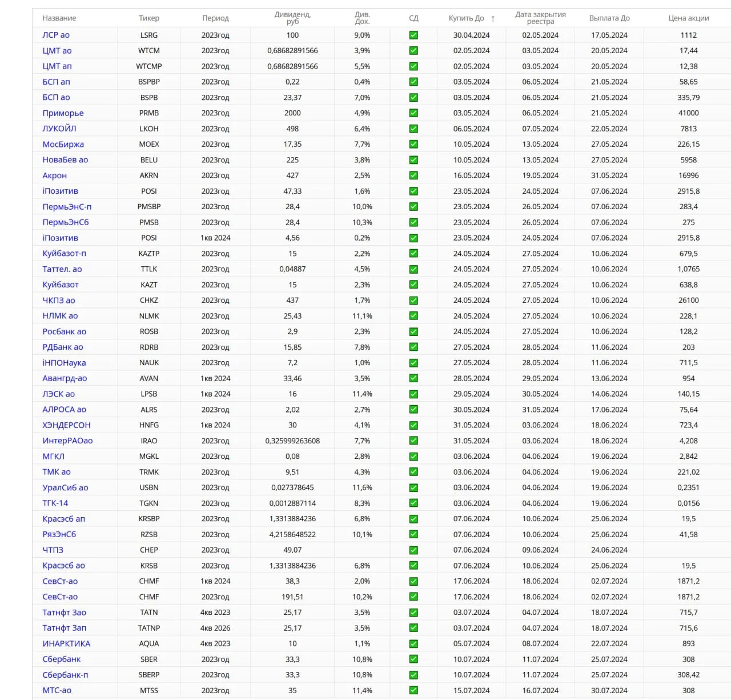This screenshot has width=731, height=700.
Task: Follow the НоваБев ао link
Action: click(65, 160)
